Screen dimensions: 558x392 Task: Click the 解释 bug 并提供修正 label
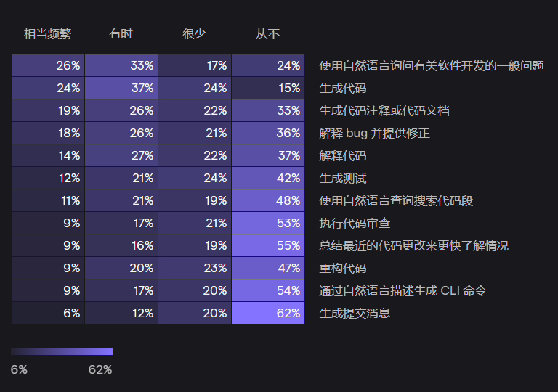pyautogui.click(x=374, y=134)
